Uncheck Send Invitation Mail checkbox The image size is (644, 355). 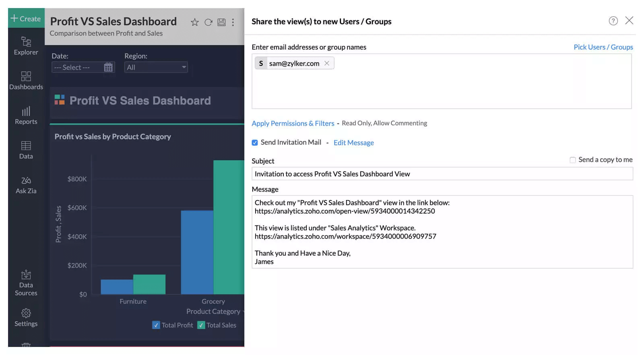click(x=255, y=142)
